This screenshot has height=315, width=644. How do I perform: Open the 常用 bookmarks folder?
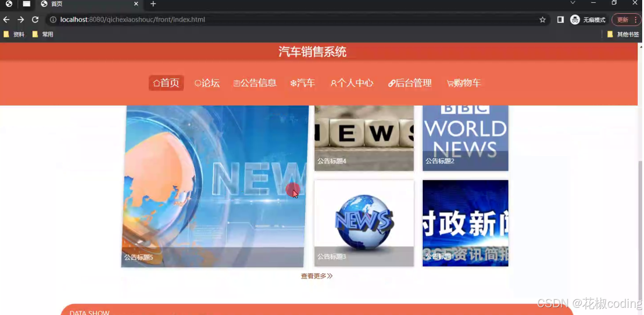(x=43, y=34)
